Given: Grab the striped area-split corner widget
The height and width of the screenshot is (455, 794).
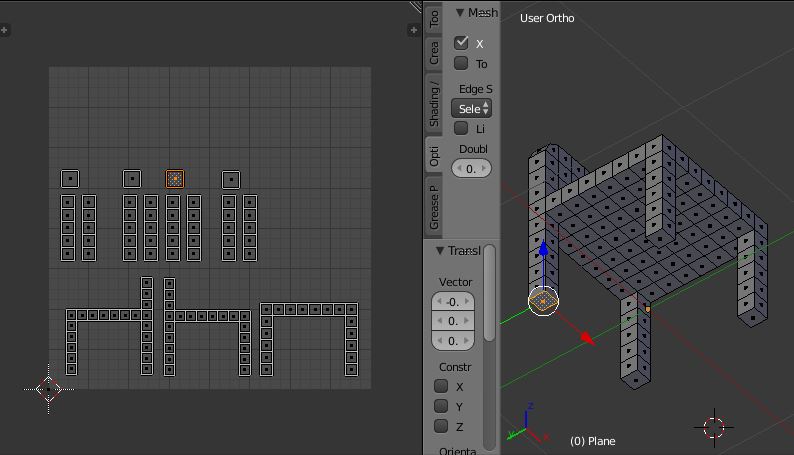Looking at the screenshot, I should point(416,6).
